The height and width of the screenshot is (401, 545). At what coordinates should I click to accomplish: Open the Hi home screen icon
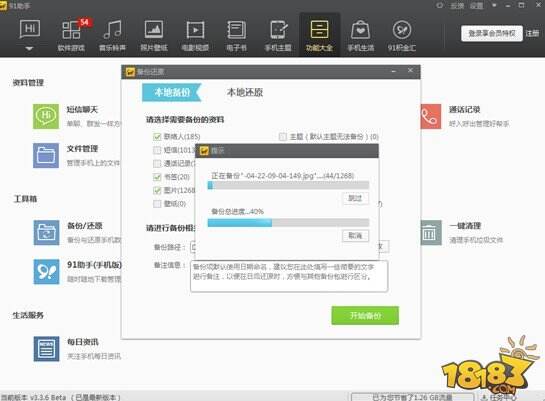[x=30, y=29]
